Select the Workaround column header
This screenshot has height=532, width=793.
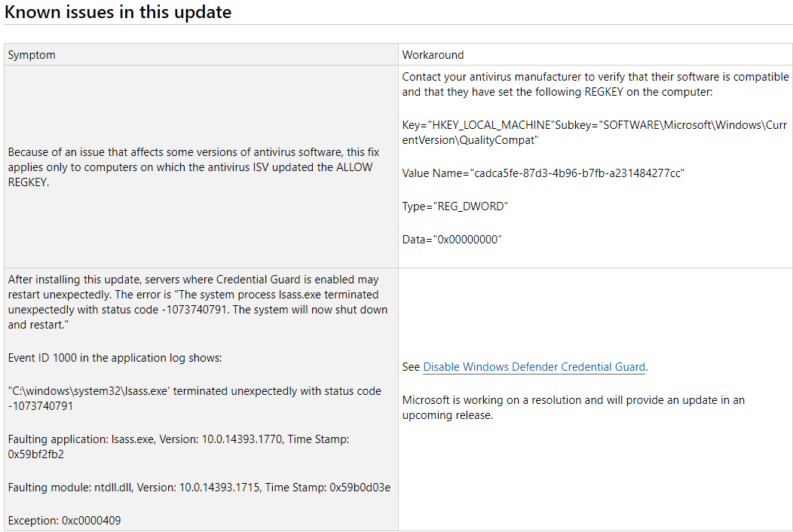coord(433,54)
